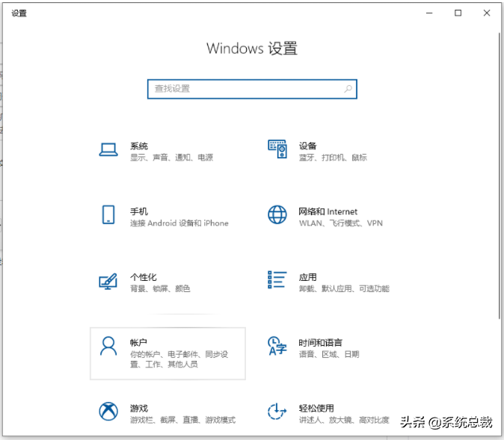Open the 网络和 Internet title link
The image size is (504, 440).
click(328, 211)
